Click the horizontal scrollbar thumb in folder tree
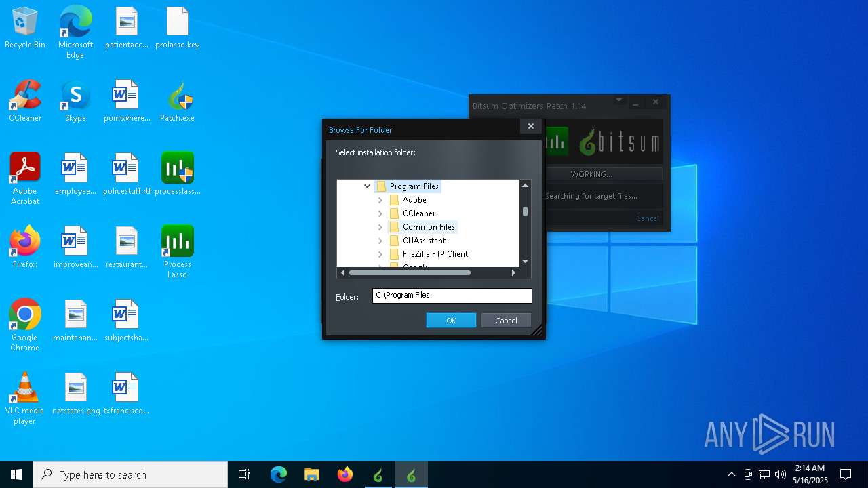868x488 pixels. point(410,272)
